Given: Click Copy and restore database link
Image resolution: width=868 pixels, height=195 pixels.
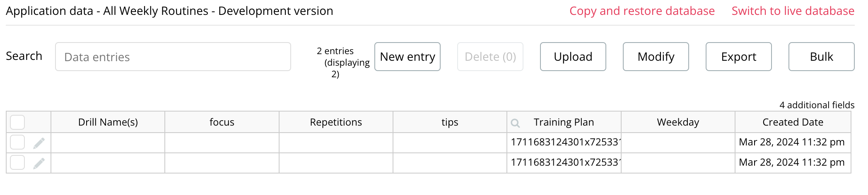Looking at the screenshot, I should (642, 11).
